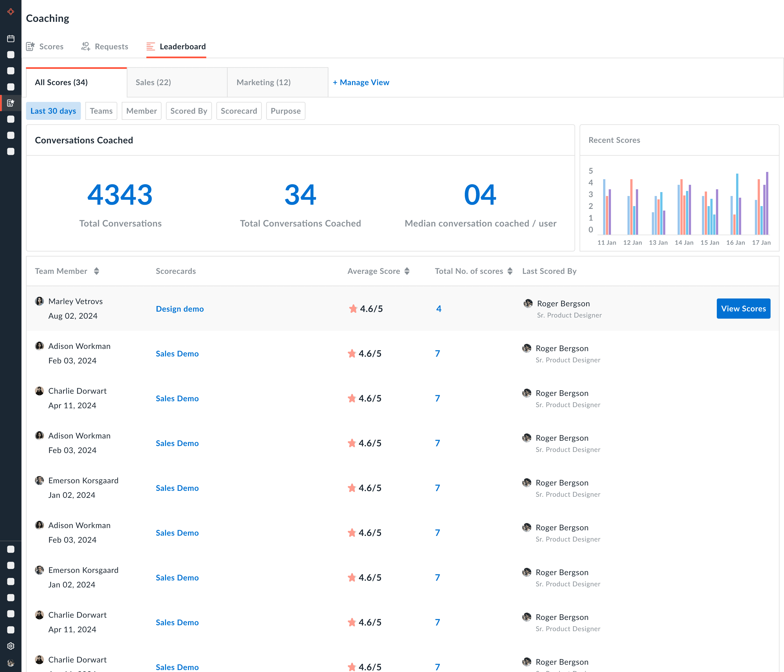Screen dimensions: 784x672
Task: Click the Scores tab icon
Action: click(x=31, y=46)
